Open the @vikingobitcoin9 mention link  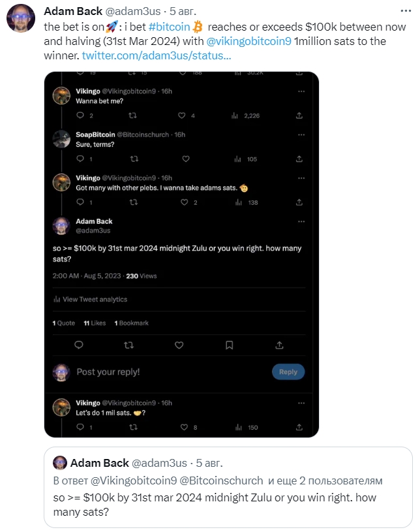point(249,41)
